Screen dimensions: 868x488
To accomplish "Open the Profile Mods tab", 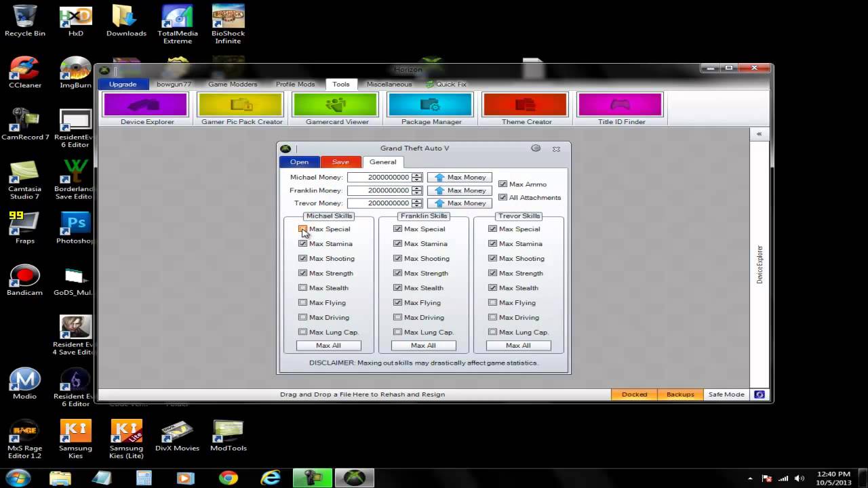I will (295, 85).
